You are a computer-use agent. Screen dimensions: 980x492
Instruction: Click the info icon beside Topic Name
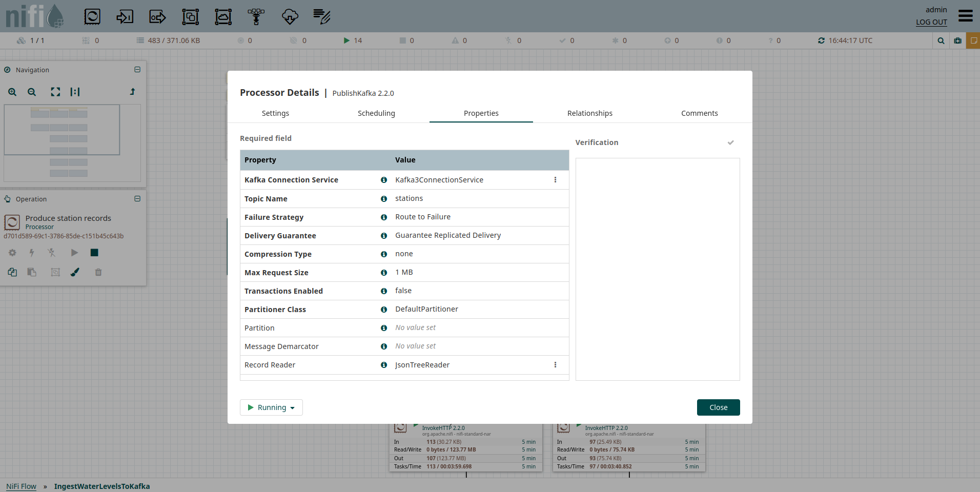click(384, 199)
